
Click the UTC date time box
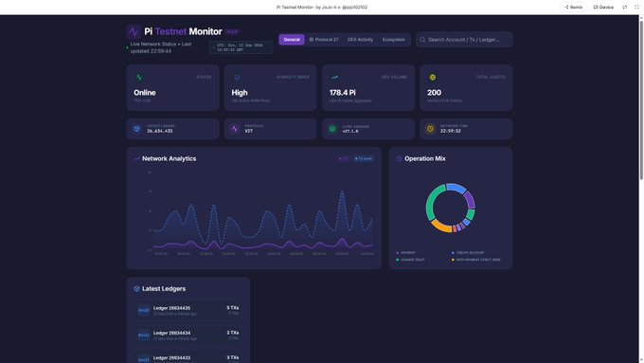(x=241, y=47)
